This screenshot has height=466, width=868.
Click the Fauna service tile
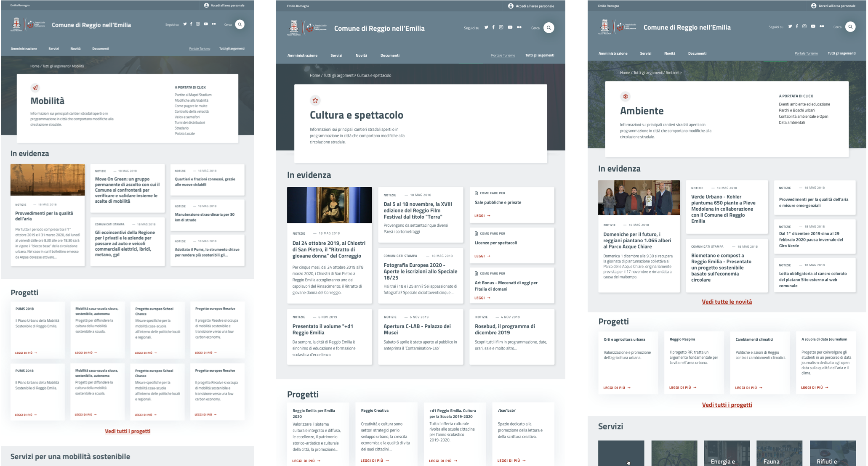pyautogui.click(x=779, y=453)
